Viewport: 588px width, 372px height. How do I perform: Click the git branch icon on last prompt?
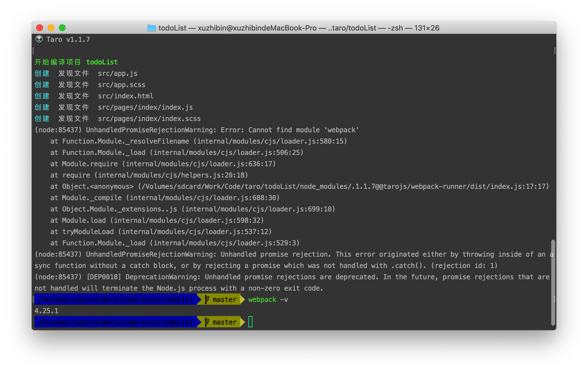click(207, 322)
